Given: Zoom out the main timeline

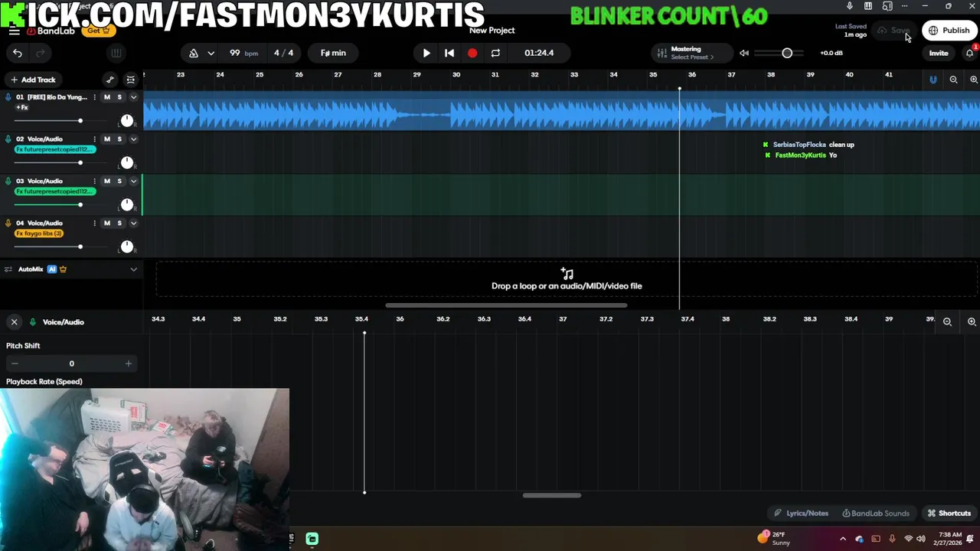Looking at the screenshot, I should [x=953, y=80].
